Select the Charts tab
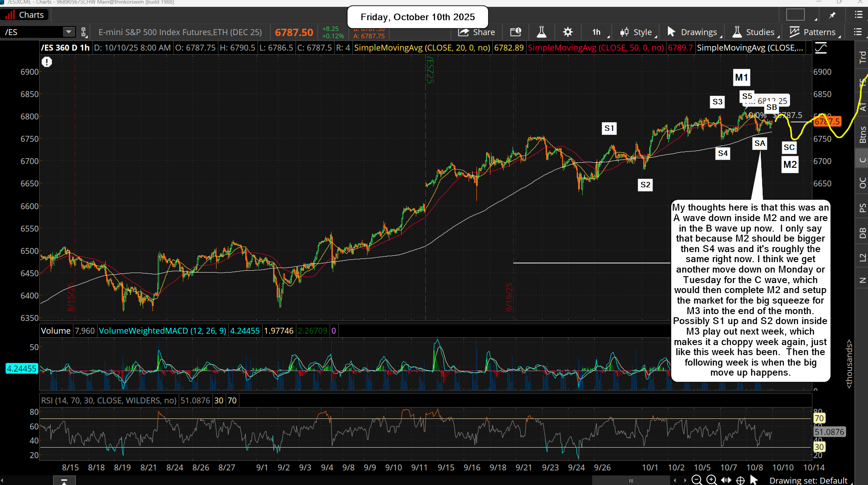 25,15
